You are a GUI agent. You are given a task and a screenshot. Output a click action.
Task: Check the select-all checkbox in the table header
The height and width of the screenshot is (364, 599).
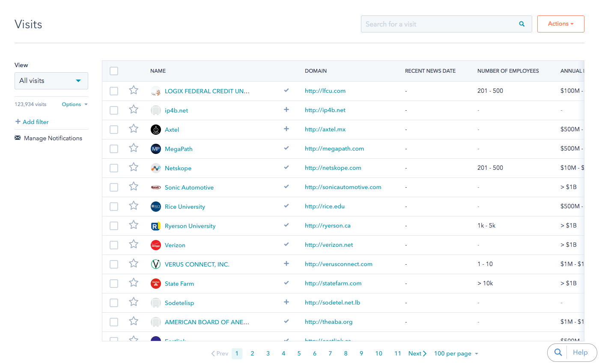[113, 71]
